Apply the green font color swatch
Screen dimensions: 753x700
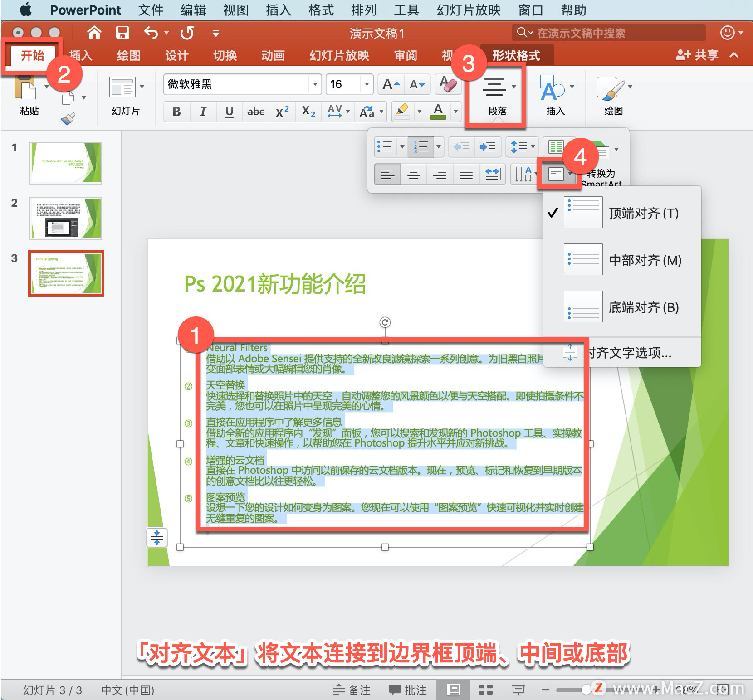pos(438,112)
